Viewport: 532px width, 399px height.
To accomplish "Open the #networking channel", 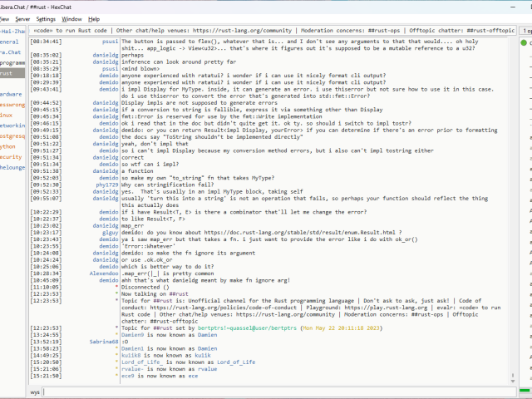I will 12,125.
